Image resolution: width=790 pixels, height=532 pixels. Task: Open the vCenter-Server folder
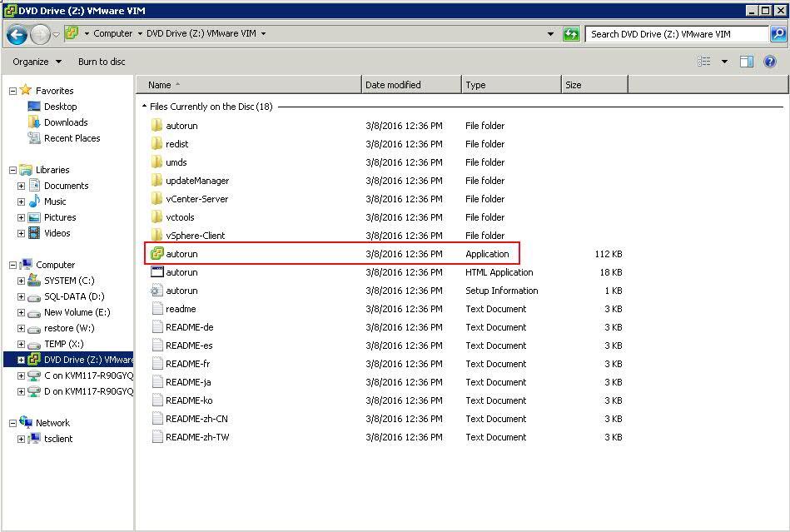tap(196, 199)
